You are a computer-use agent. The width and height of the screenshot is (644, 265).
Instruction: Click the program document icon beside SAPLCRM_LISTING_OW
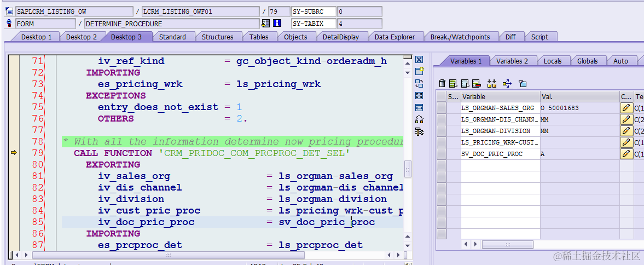click(9, 11)
